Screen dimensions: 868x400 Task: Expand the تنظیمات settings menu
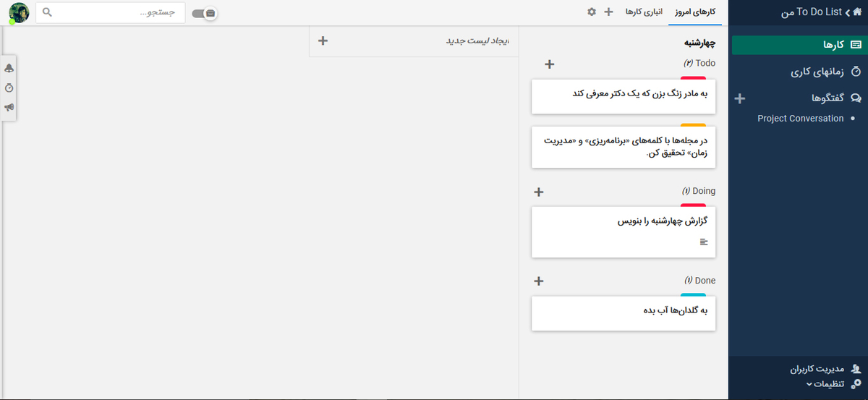pos(833,383)
